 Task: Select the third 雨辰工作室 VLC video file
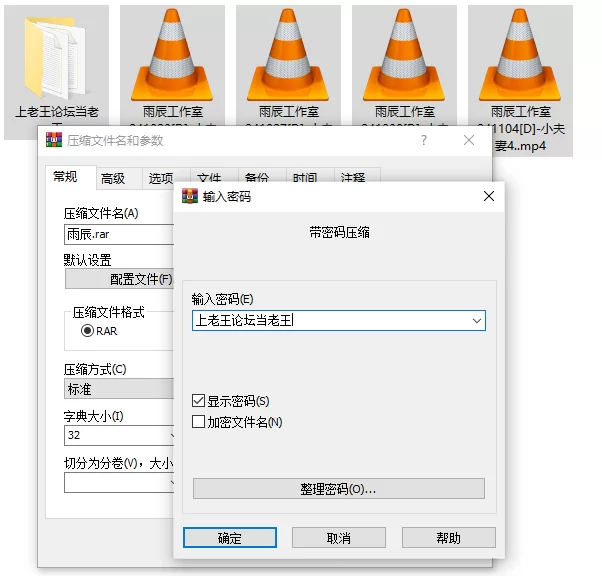[404, 55]
